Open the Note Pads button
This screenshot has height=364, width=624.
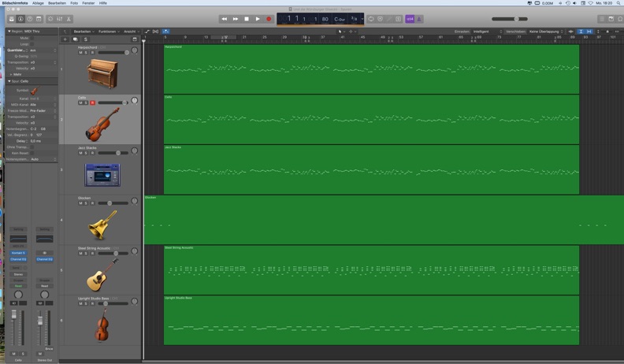point(611,19)
